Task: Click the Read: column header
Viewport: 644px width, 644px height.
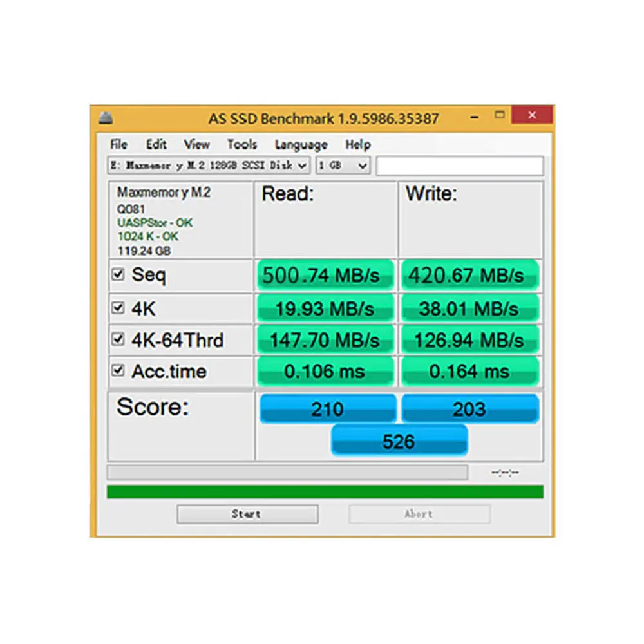Action: 288,194
